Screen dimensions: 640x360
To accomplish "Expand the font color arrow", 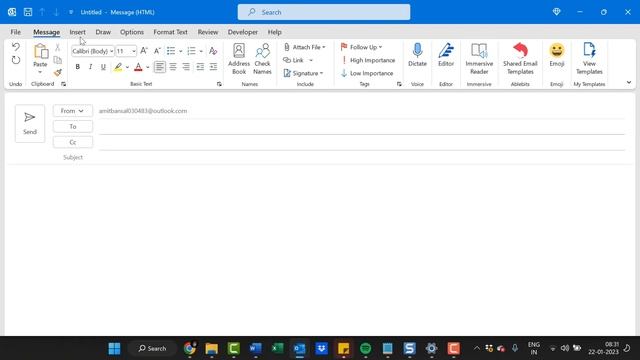I will [x=148, y=67].
